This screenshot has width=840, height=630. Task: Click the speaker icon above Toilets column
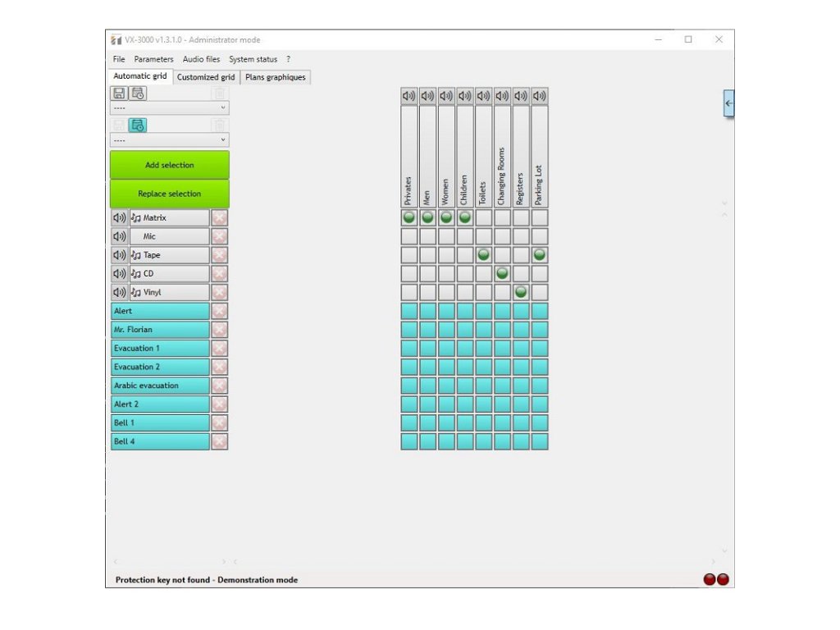[483, 96]
